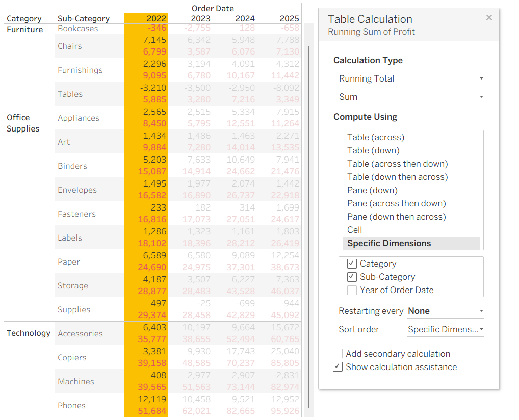The image size is (519, 420).
Task: Select the Phones sub-category row label
Action: [x=71, y=405]
